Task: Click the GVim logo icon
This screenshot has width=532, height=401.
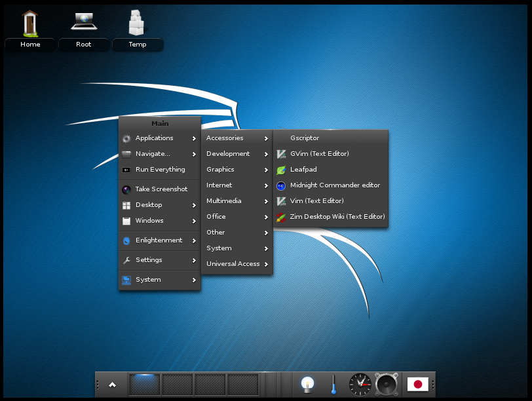Action: [x=281, y=154]
